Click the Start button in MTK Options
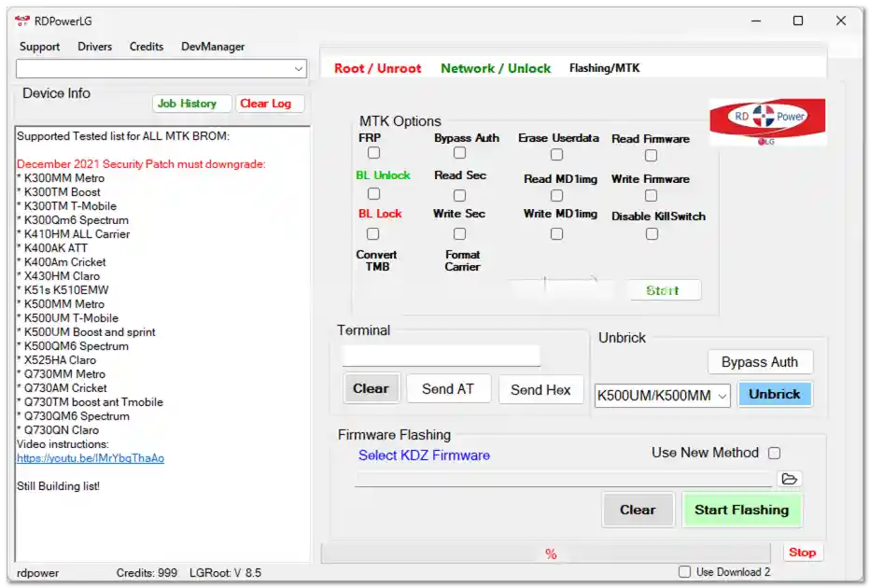The image size is (870, 588). click(666, 290)
